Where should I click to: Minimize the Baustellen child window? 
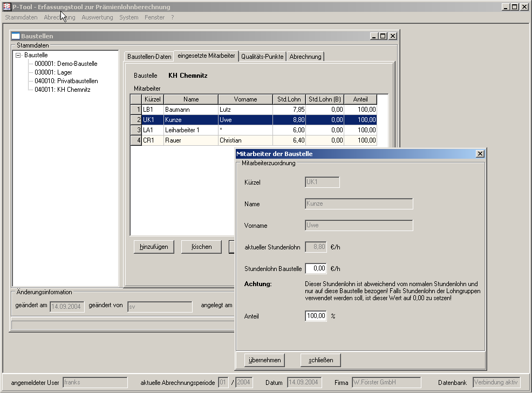pos(374,36)
